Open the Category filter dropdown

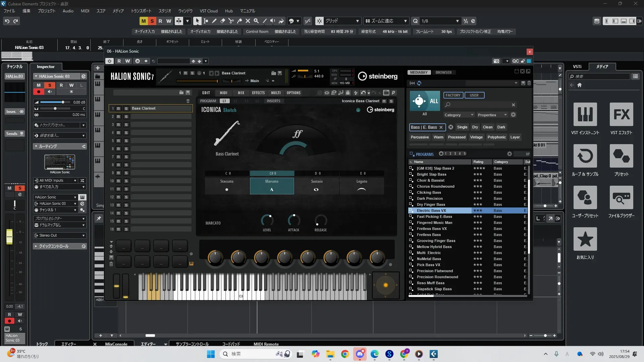tap(459, 115)
